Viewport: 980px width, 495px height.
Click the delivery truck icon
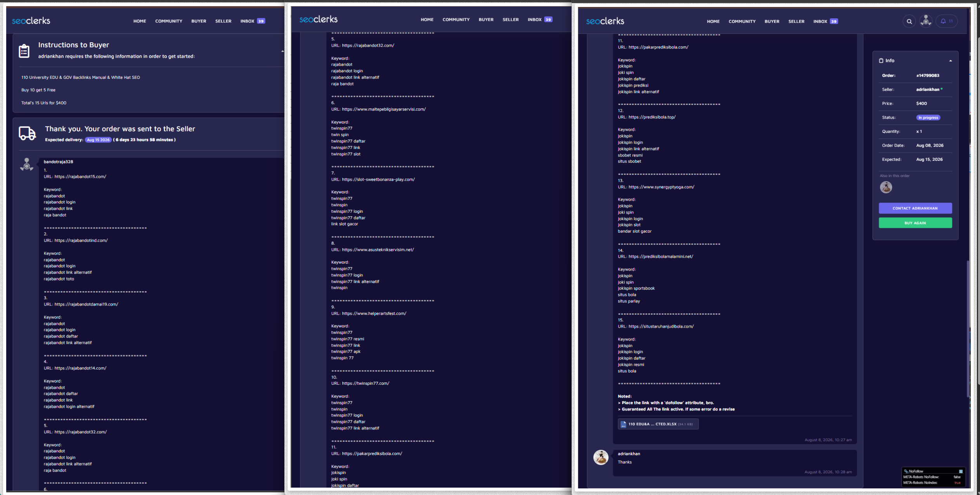tap(27, 133)
